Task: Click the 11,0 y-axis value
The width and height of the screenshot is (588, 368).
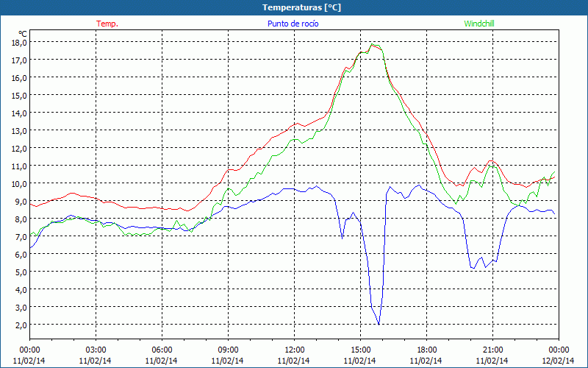Action: [19, 166]
